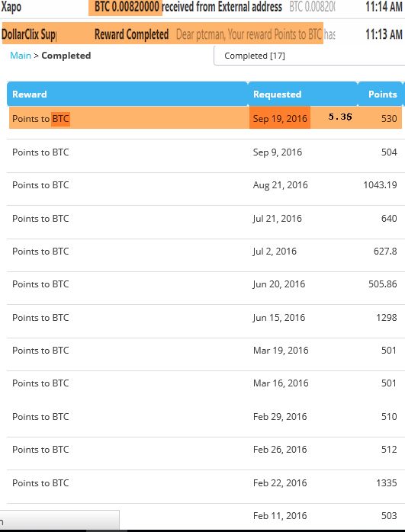This screenshot has height=532, width=405.
Task: Select the Feb 29, 2016 reward row
Action: click(205, 416)
